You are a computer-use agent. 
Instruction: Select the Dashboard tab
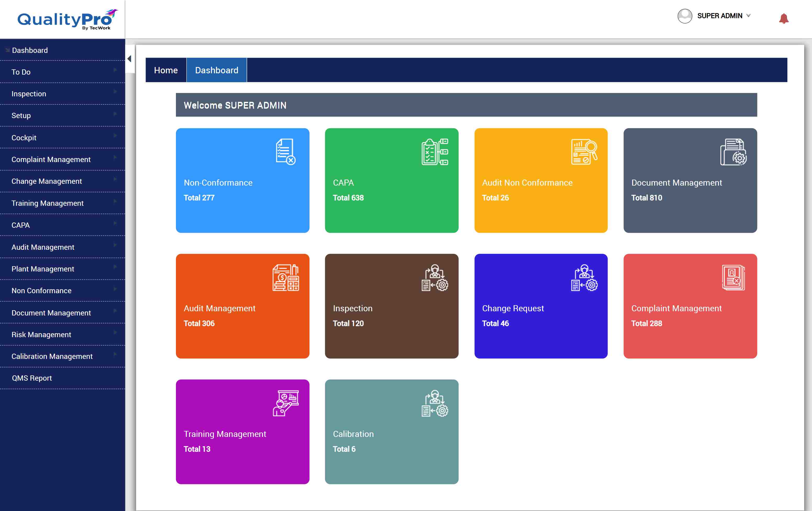[x=216, y=70]
